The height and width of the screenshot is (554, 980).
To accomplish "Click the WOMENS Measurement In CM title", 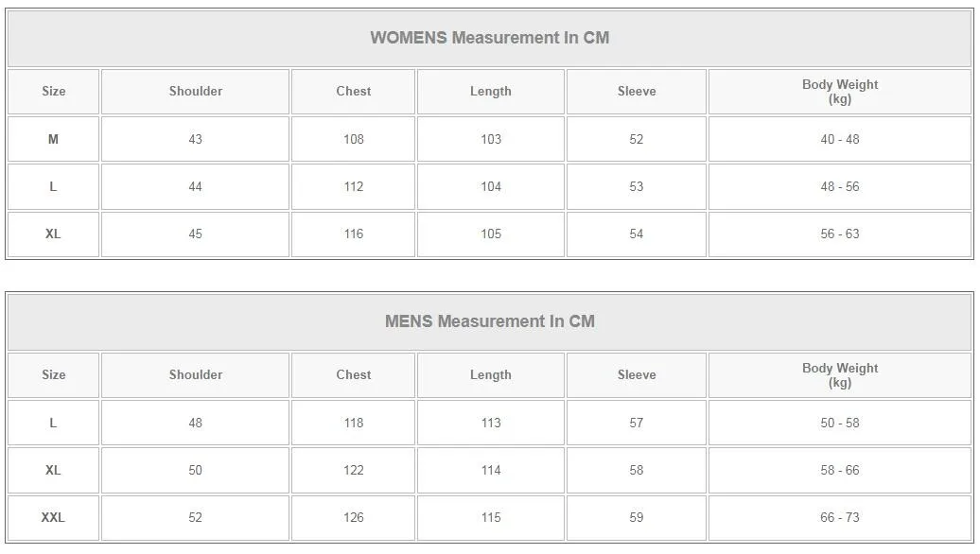I will click(489, 38).
